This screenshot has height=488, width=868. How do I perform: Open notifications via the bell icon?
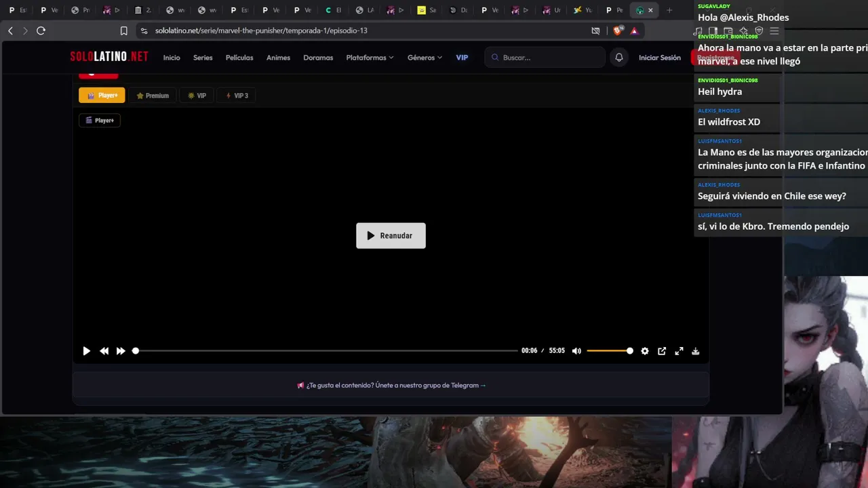click(619, 58)
